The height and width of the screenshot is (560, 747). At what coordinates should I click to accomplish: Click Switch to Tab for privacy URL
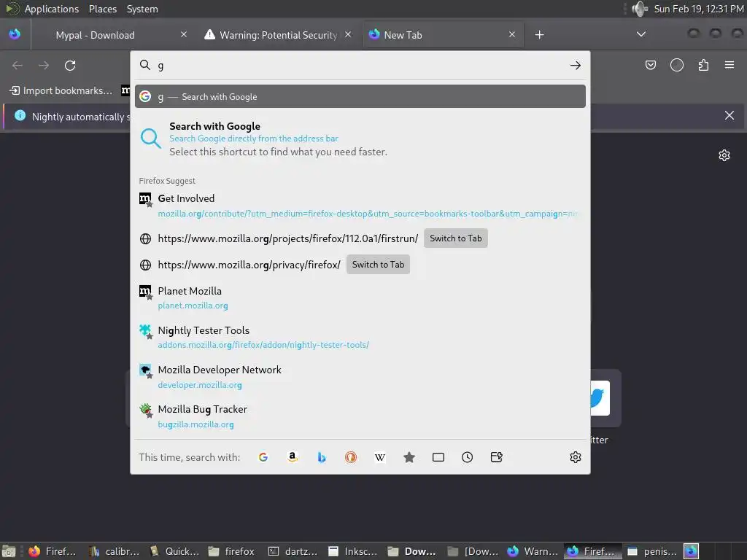tap(378, 264)
